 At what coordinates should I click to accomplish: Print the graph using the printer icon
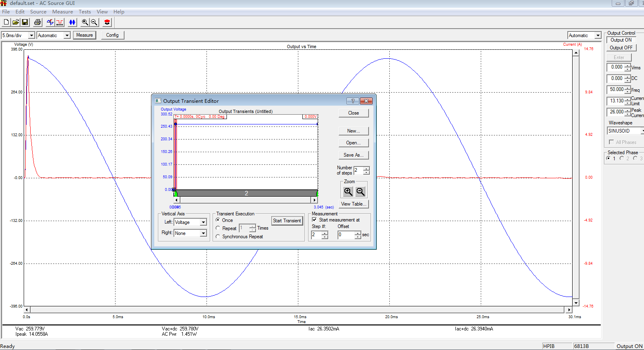[x=38, y=22]
